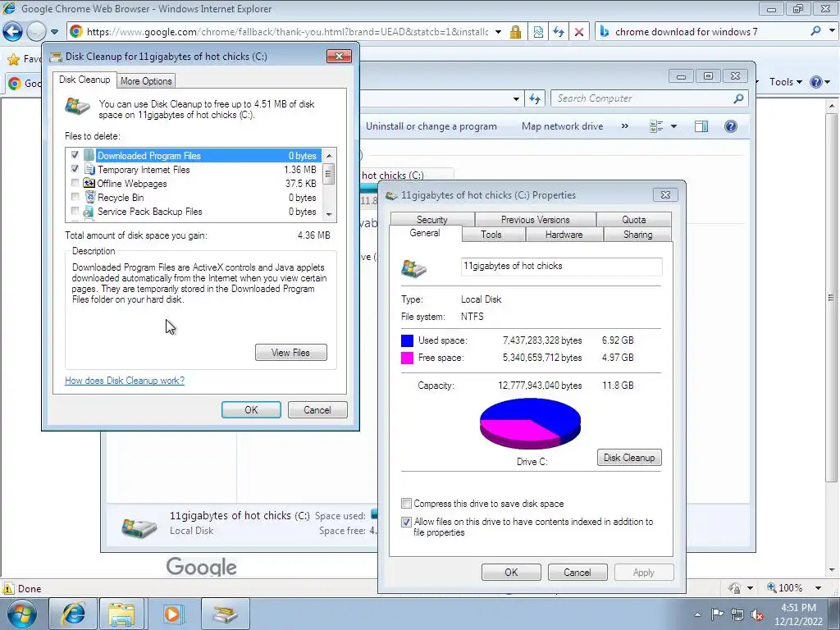This screenshot has width=840, height=630.
Task: Switch to the Quota tab
Action: (634, 220)
